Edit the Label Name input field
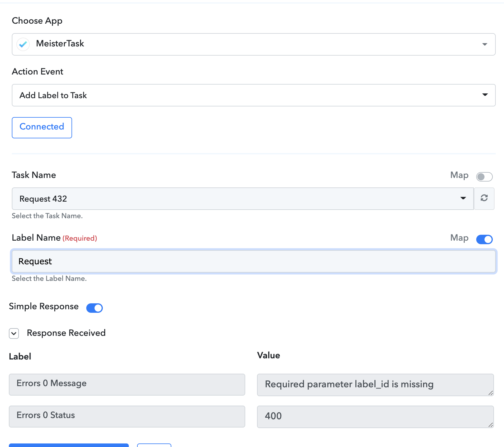The height and width of the screenshot is (447, 504). point(253,261)
